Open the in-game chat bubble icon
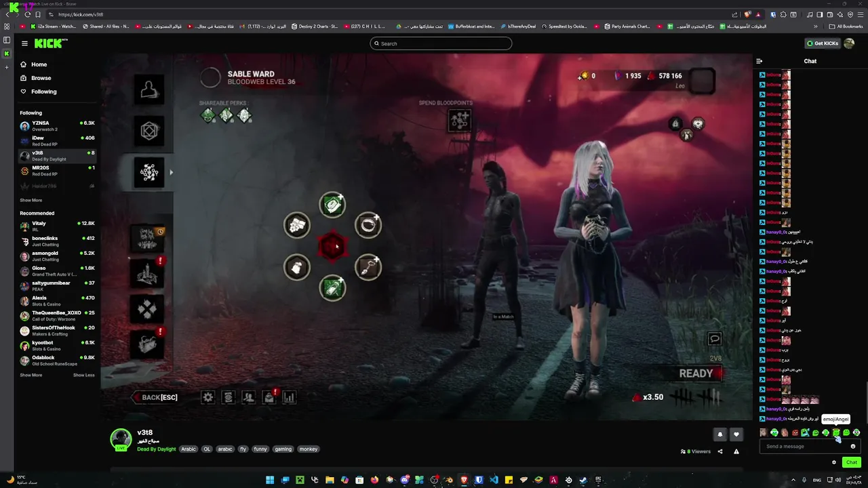This screenshot has width=868, height=488. point(714,338)
